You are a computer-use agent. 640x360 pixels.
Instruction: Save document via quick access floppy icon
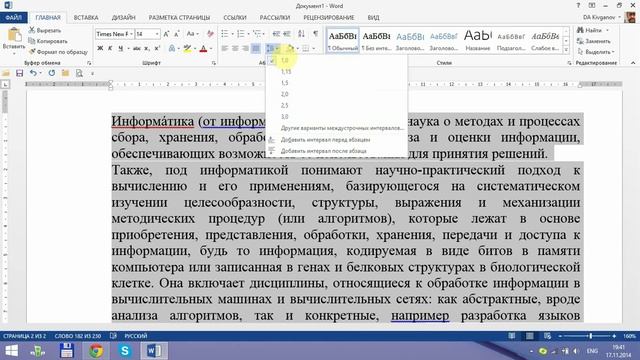click(19, 73)
